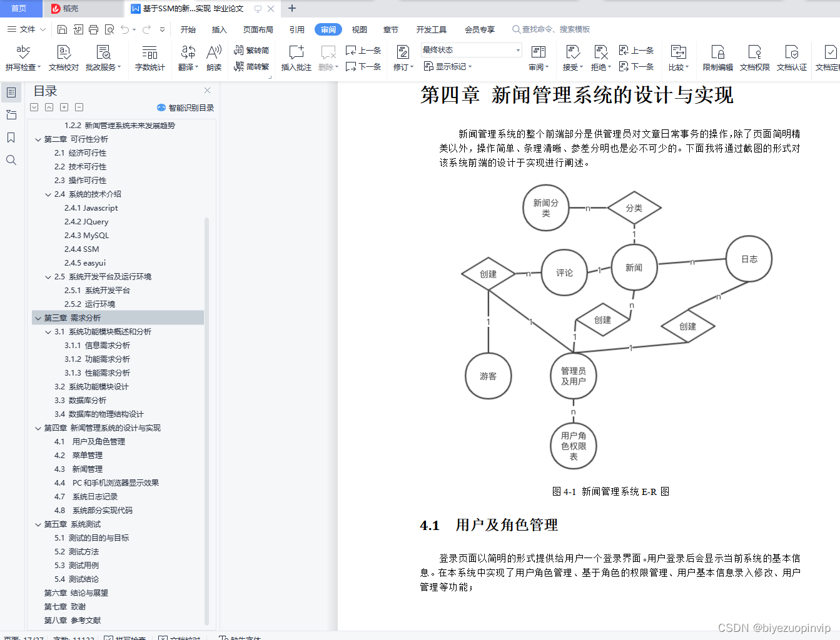Open the 比较 document compare tool

[x=678, y=56]
